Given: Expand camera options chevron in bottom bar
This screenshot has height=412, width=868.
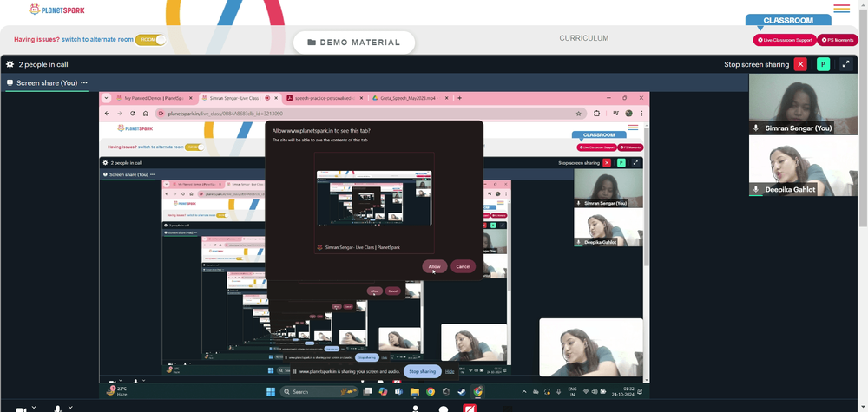Looking at the screenshot, I should pyautogui.click(x=34, y=408).
